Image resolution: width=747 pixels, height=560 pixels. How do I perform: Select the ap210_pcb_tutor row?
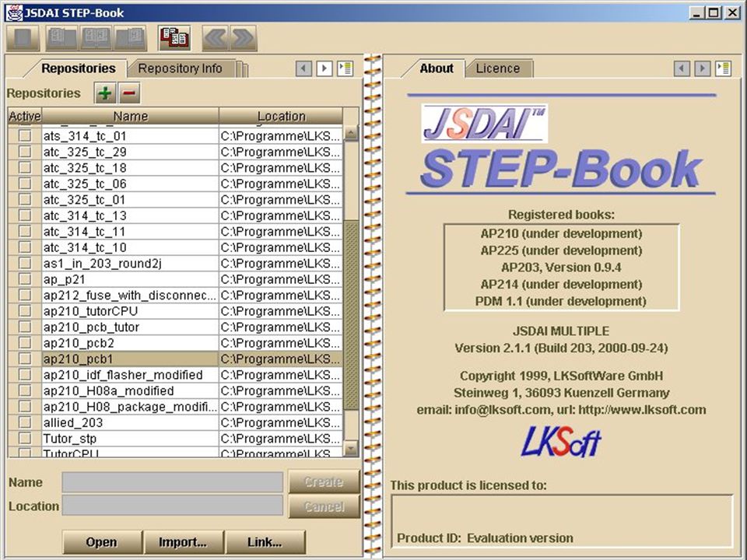pyautogui.click(x=175, y=327)
